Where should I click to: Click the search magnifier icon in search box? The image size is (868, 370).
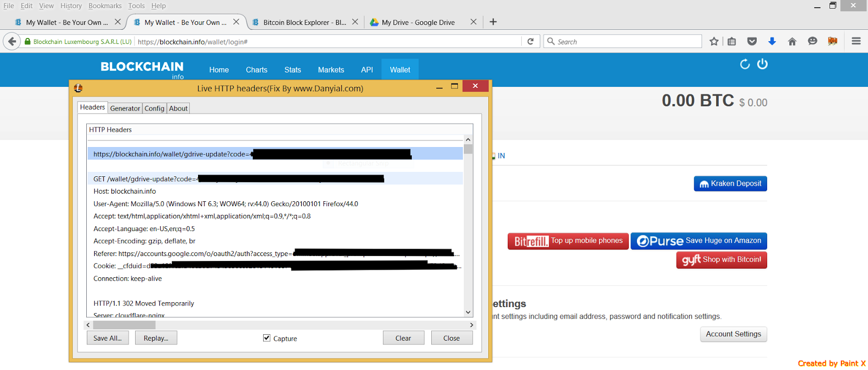[551, 41]
